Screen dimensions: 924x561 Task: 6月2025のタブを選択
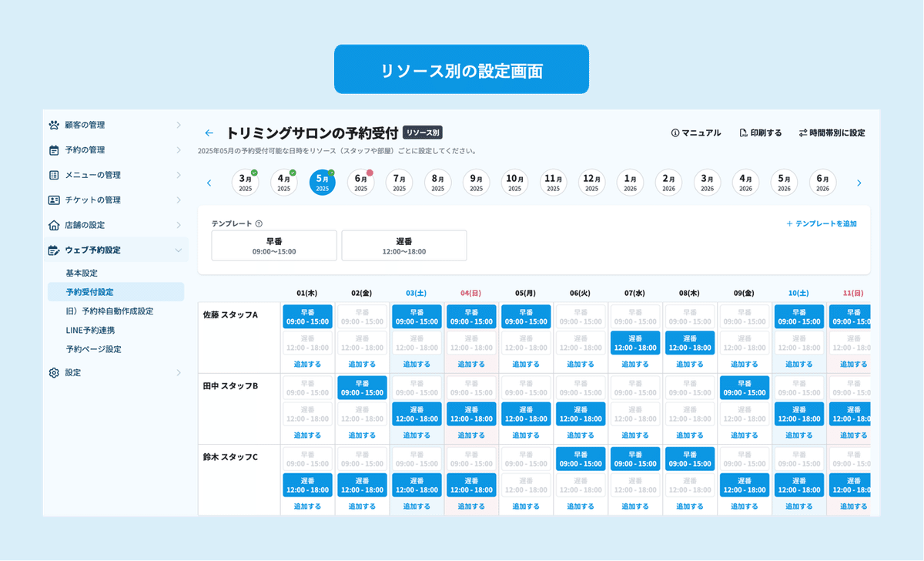(360, 183)
